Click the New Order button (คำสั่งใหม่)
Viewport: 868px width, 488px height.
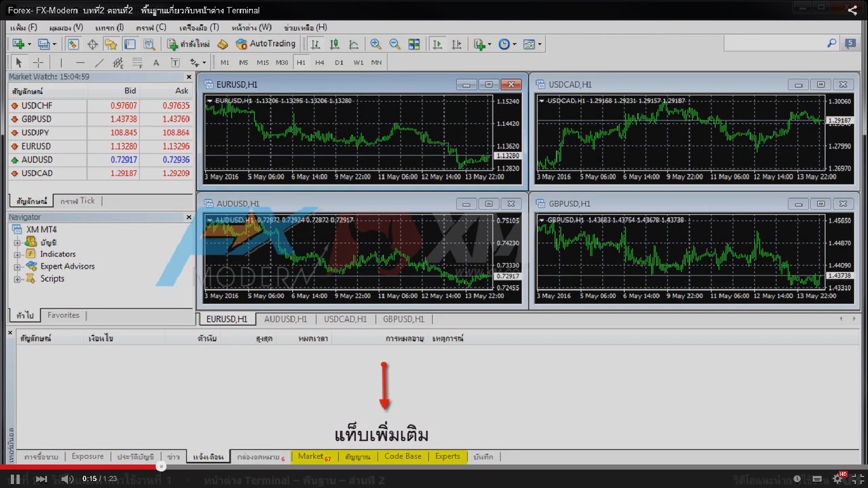tap(188, 44)
